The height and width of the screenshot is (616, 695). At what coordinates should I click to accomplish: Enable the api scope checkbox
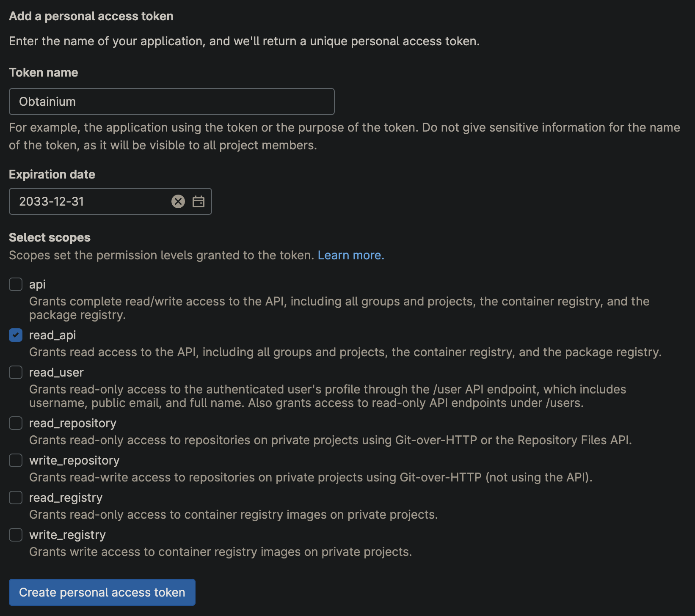click(15, 284)
